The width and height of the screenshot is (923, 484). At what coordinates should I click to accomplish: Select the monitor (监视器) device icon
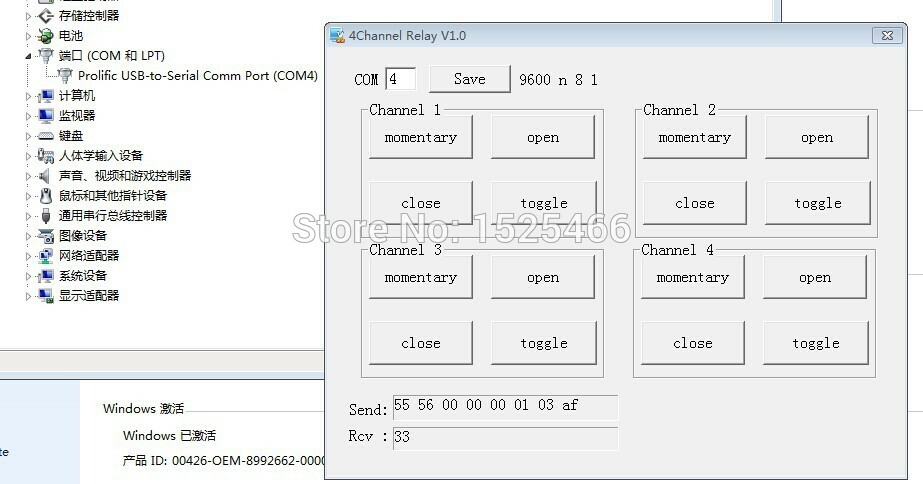(45, 116)
